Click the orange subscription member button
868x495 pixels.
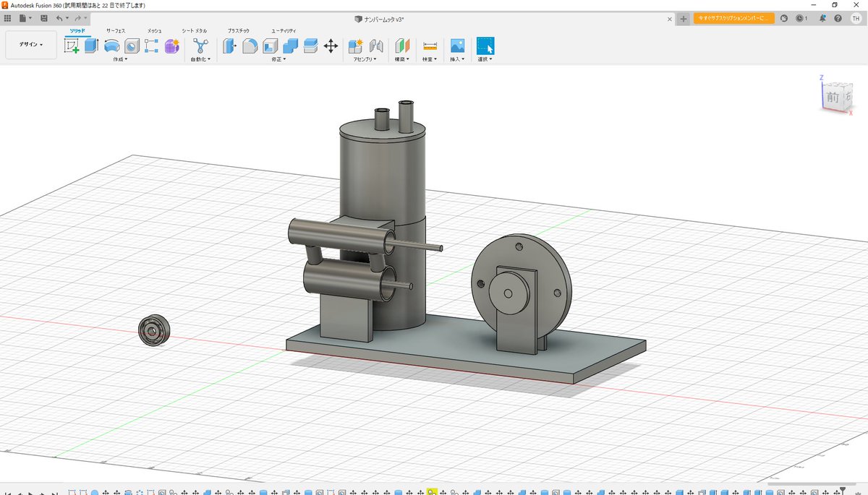click(734, 18)
